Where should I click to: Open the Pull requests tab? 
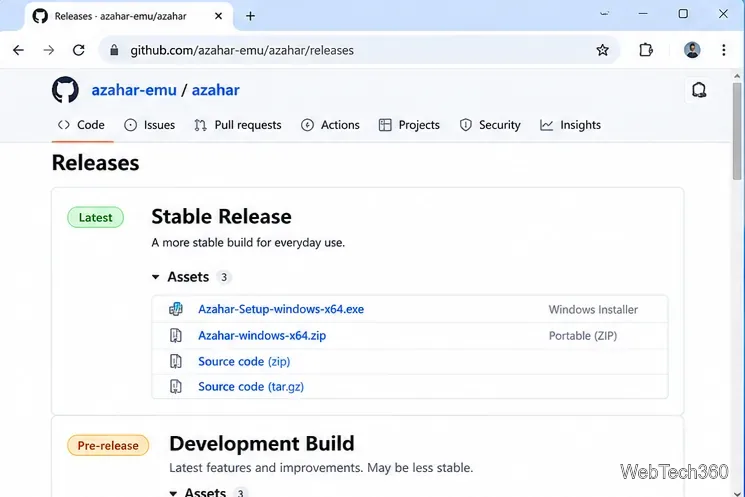(x=238, y=125)
